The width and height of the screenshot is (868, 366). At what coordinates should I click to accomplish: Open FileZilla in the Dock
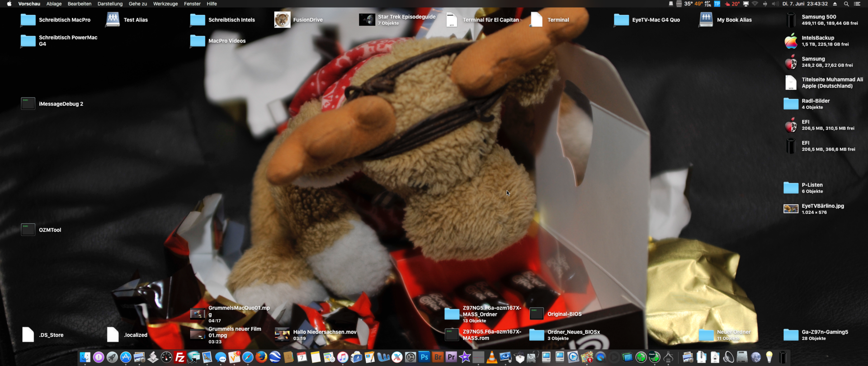180,357
